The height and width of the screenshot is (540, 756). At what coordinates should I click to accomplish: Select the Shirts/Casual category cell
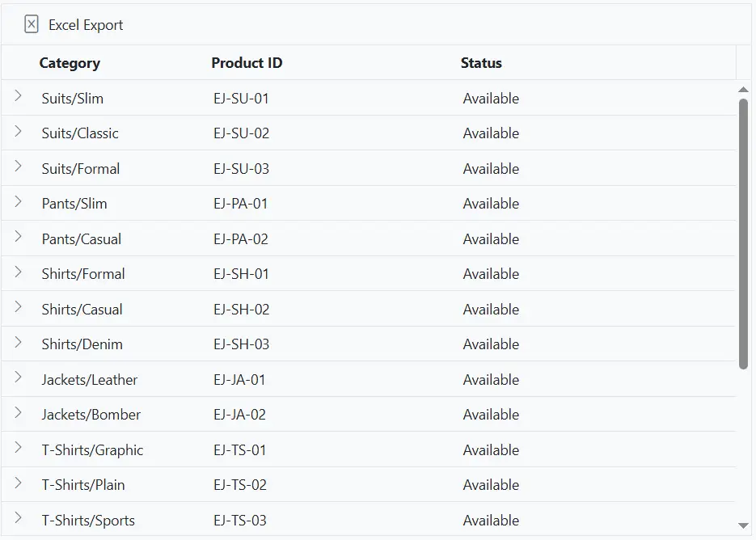[x=82, y=310]
